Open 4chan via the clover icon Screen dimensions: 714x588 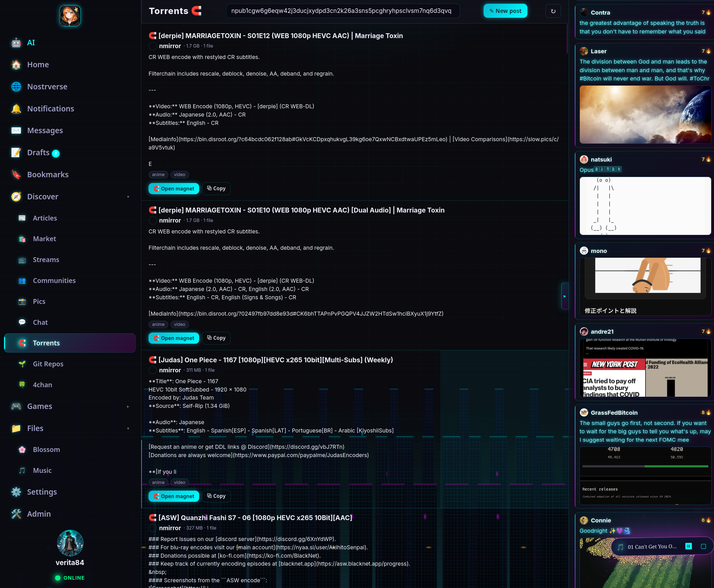click(x=22, y=385)
